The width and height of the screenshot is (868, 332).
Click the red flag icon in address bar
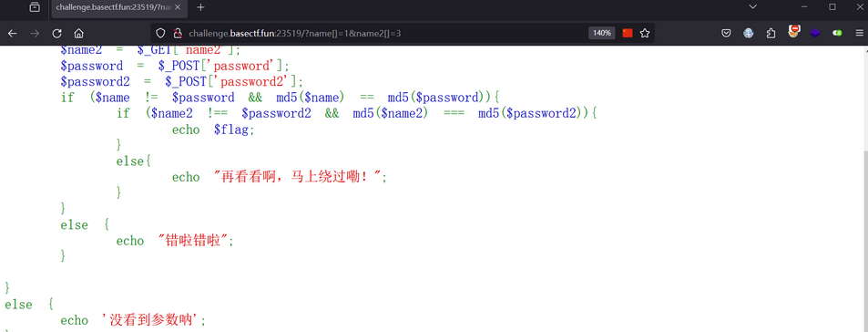pyautogui.click(x=628, y=33)
